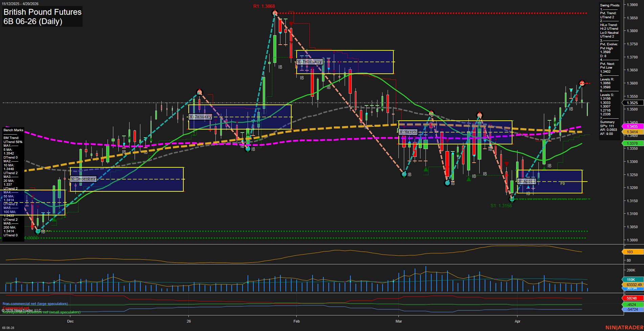Viewport: 644px width, 331px height.
Task: Toggle the Non-commercial net (large speculators) legend
Action: tap(35, 304)
